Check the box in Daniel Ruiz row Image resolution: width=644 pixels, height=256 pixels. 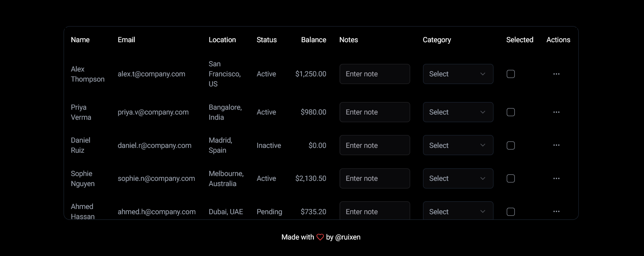coord(510,145)
